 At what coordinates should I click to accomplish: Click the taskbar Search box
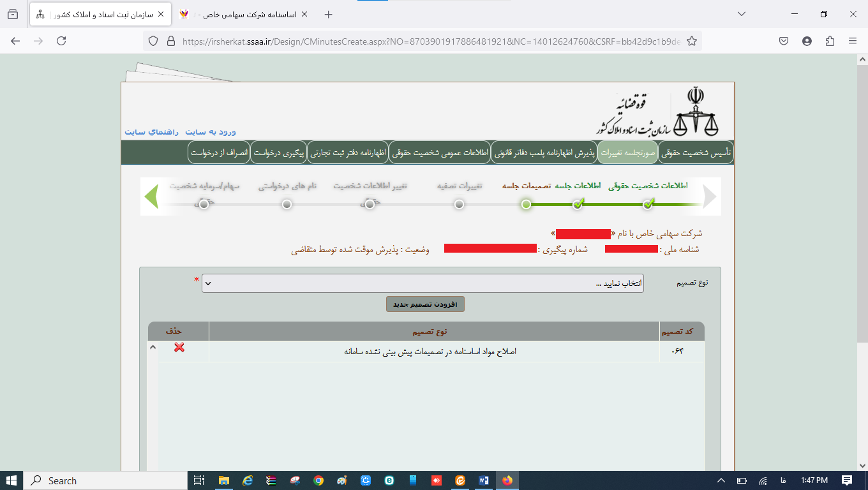(x=105, y=480)
